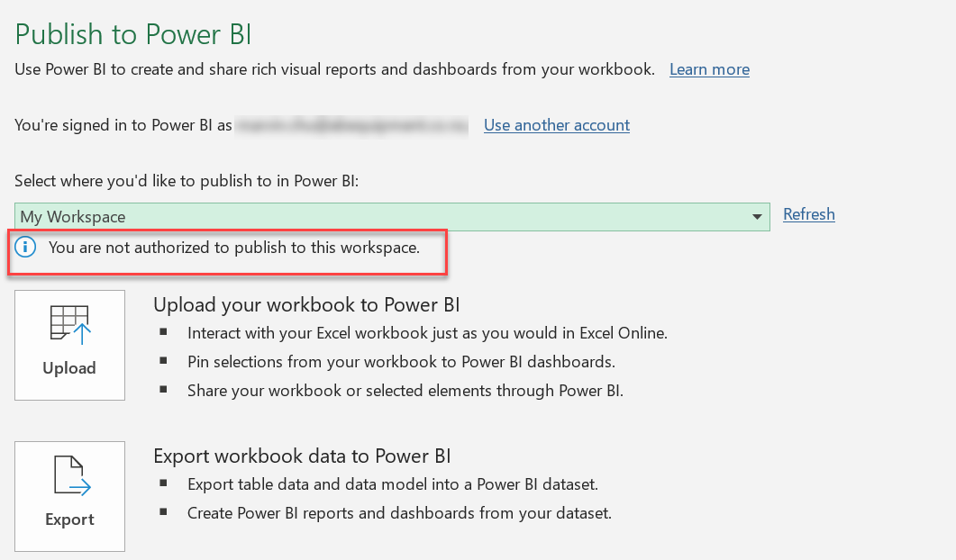956x560 pixels.
Task: Click the 'Use Power BI to create and share' description
Action: (334, 69)
